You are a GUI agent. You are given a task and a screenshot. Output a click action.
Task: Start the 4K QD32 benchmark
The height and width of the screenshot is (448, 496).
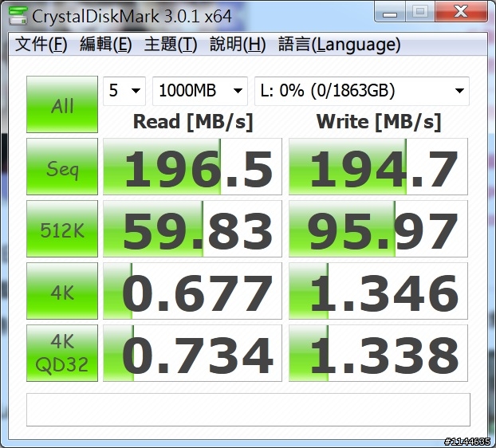[62, 353]
